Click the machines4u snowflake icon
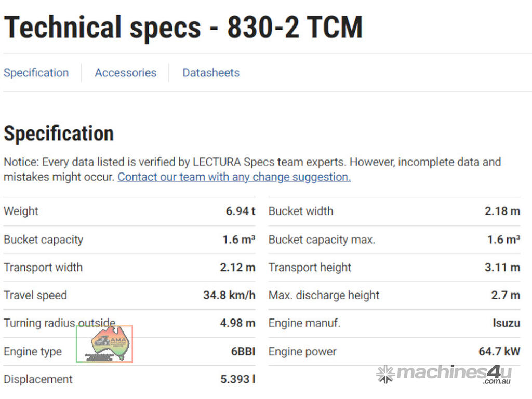532x399 pixels. [385, 374]
